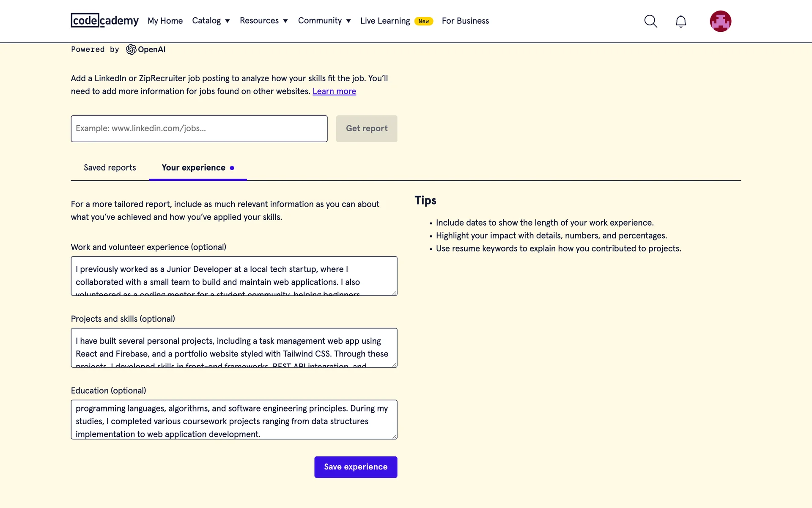Open the search magnifier icon
The width and height of the screenshot is (812, 508).
(x=650, y=21)
